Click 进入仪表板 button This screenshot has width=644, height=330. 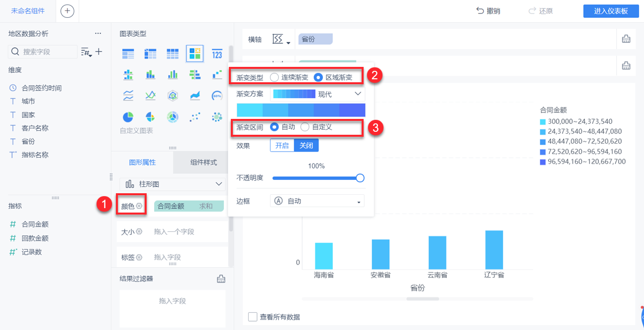pyautogui.click(x=611, y=11)
